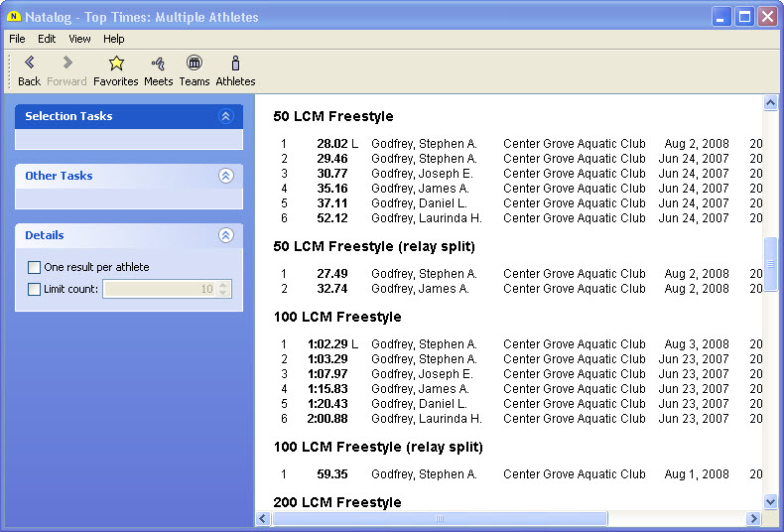Viewport: 784px width, 532px height.
Task: Click the Back navigation arrow icon
Action: point(29,64)
